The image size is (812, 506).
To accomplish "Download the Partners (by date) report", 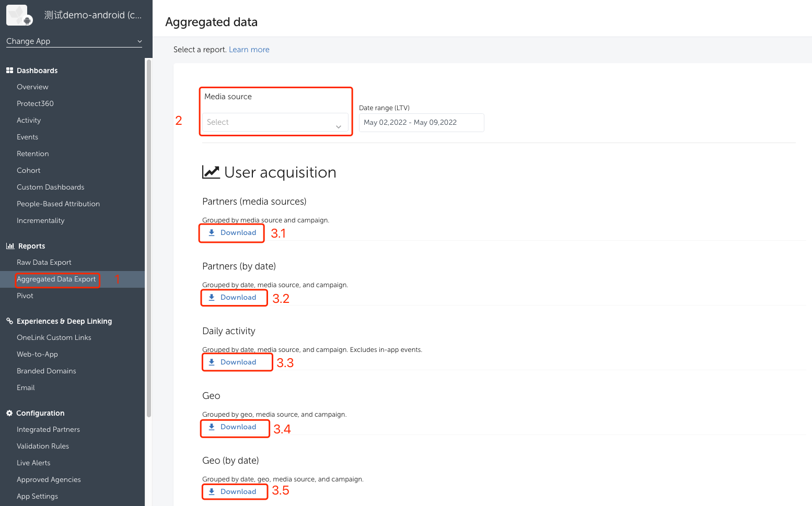I will coord(234,298).
